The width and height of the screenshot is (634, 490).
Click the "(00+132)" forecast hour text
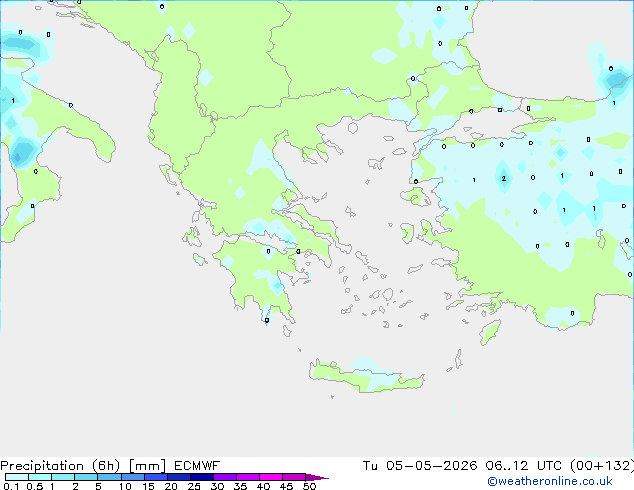click(x=602, y=466)
